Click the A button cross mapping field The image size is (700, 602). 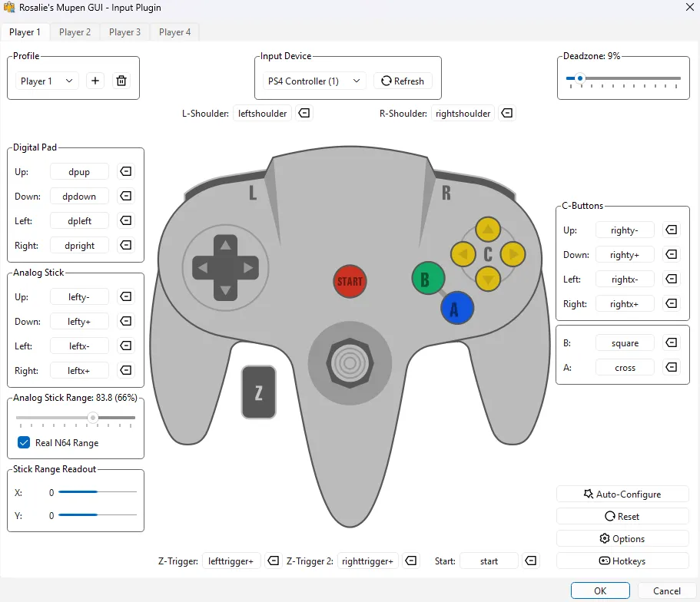(625, 368)
